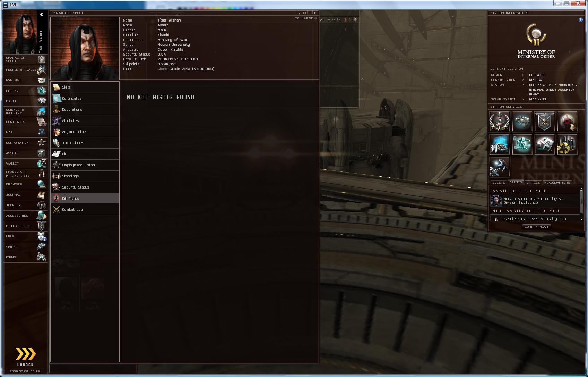This screenshot has width=588, height=377.
Task: Show Employment History
Action: point(85,165)
